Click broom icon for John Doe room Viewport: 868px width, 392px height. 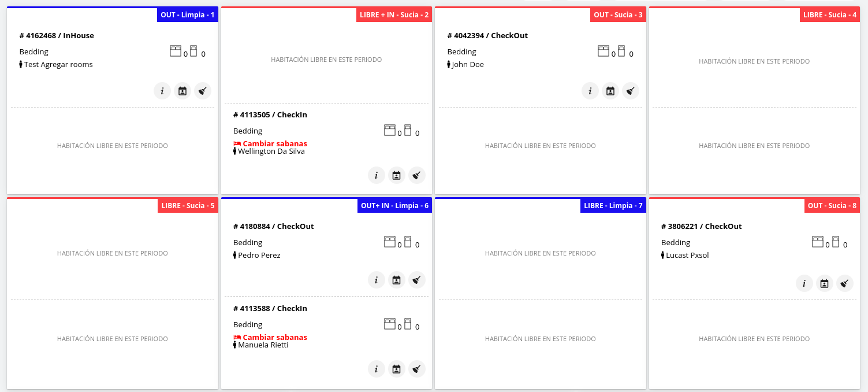click(x=631, y=91)
